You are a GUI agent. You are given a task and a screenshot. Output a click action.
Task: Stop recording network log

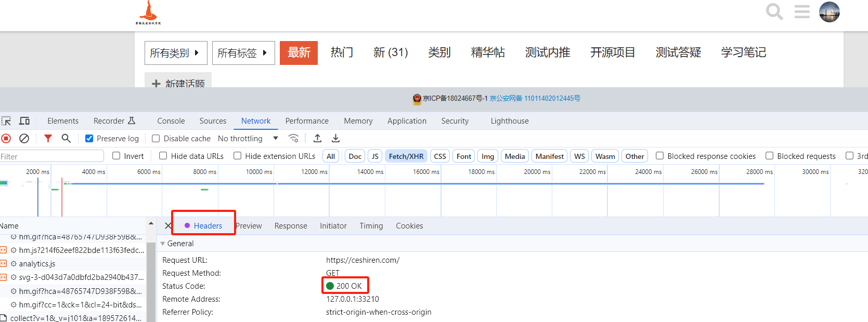click(x=6, y=139)
